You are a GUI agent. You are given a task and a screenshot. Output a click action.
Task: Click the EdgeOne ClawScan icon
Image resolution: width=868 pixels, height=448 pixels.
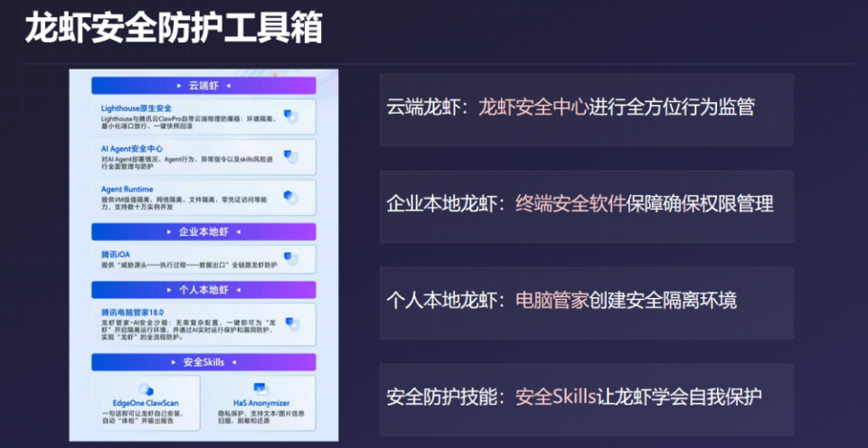coord(146,389)
